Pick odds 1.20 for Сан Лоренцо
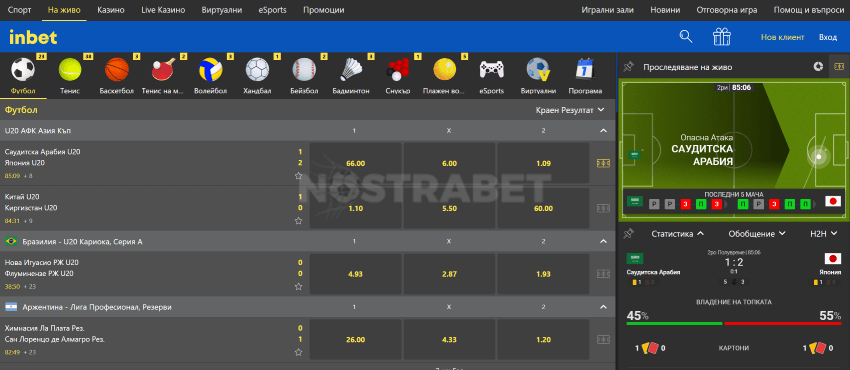Viewport: 850px width, 370px height. tap(543, 340)
